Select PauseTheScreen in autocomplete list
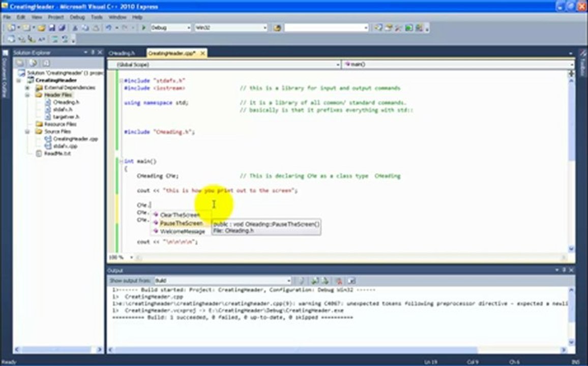Viewport: 588px width, 366px height. 181,223
